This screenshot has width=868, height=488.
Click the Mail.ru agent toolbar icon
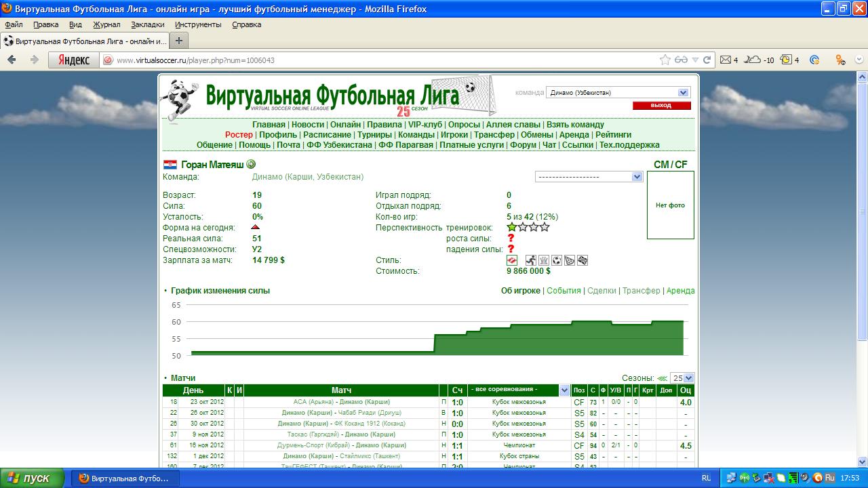815,60
